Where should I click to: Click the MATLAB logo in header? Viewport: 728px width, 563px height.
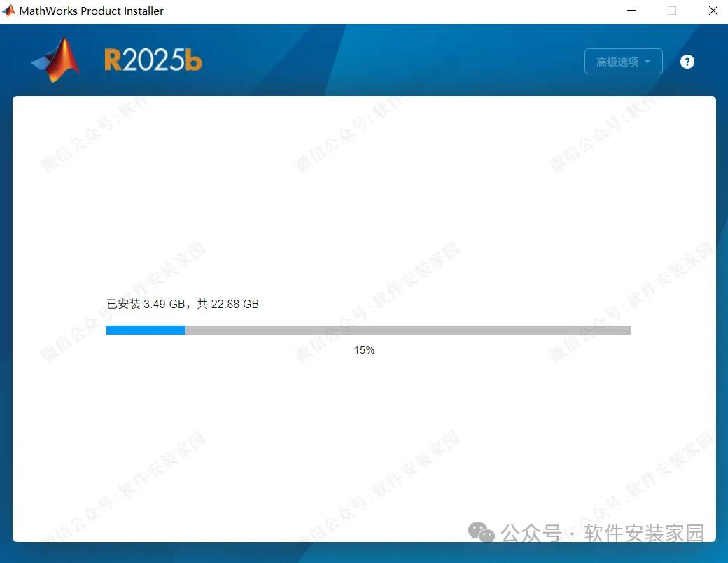pos(56,60)
